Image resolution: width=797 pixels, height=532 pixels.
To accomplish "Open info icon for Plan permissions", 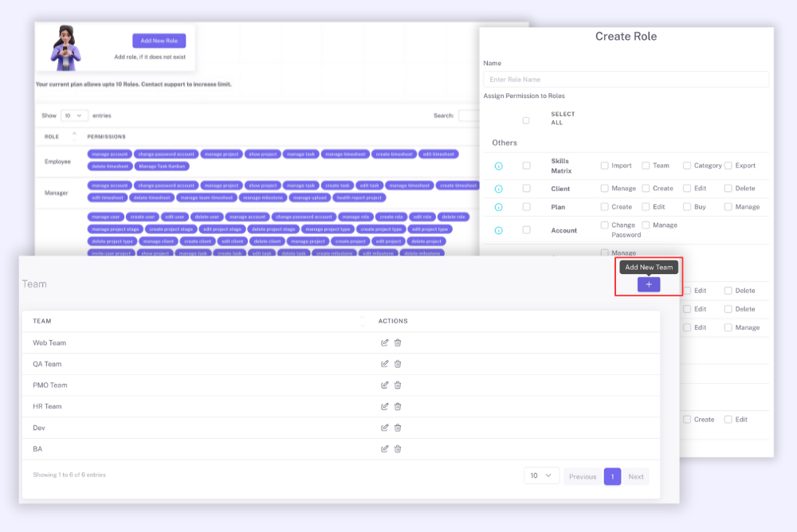I will tap(499, 207).
